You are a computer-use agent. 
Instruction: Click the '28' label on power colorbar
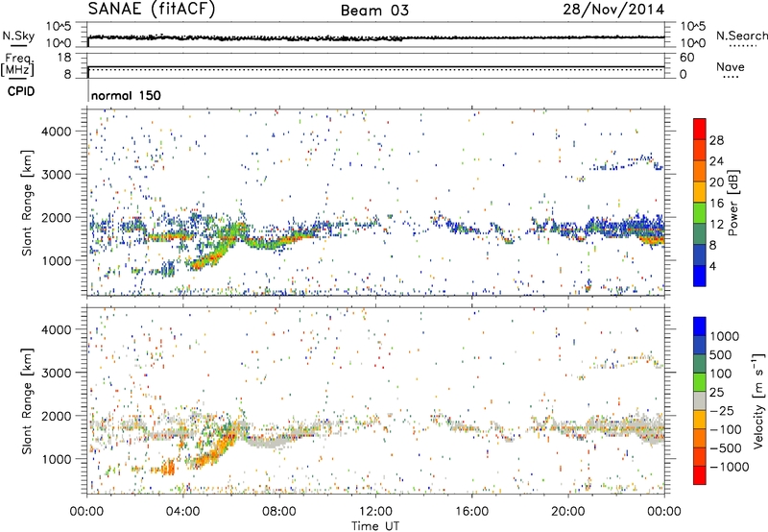click(x=716, y=140)
